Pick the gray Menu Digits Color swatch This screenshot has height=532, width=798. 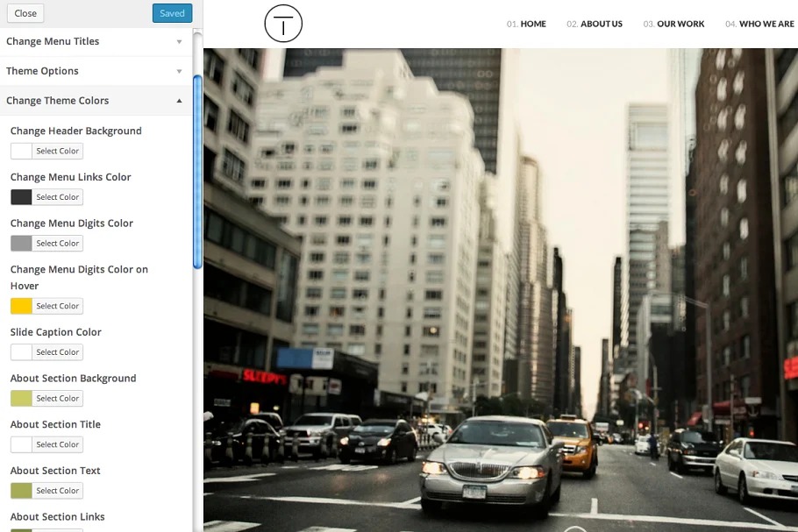click(x=21, y=244)
